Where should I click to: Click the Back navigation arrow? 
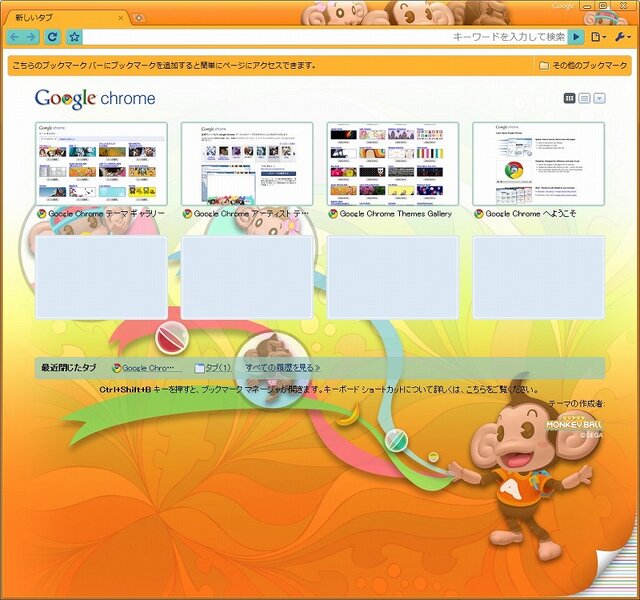pyautogui.click(x=15, y=37)
